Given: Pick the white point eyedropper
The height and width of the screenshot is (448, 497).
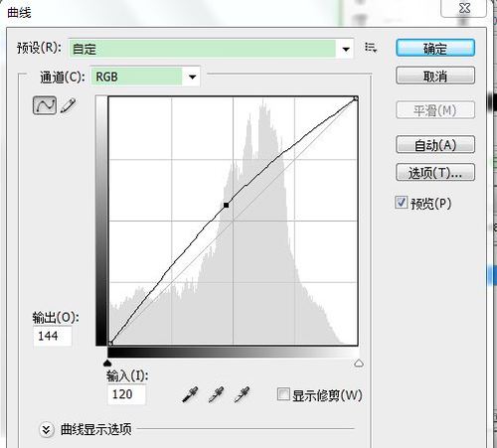Looking at the screenshot, I should click(242, 394).
